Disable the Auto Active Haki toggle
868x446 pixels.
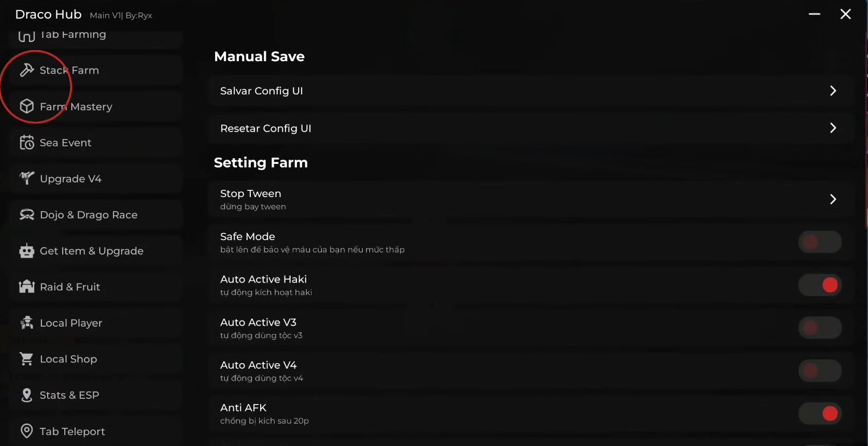[x=819, y=285]
